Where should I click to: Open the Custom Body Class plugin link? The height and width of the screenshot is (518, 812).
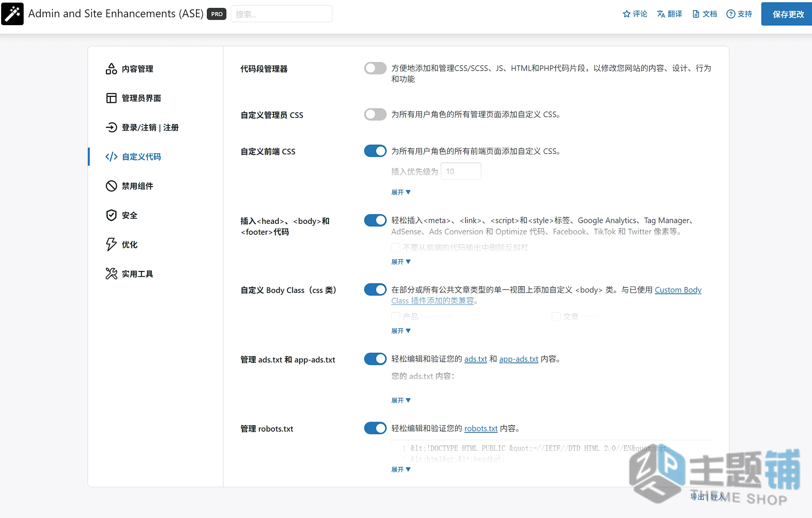678,290
